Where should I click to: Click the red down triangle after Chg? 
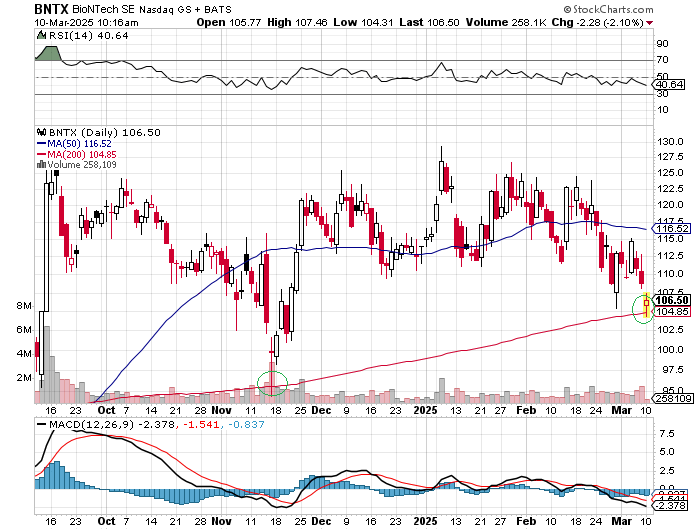point(649,23)
